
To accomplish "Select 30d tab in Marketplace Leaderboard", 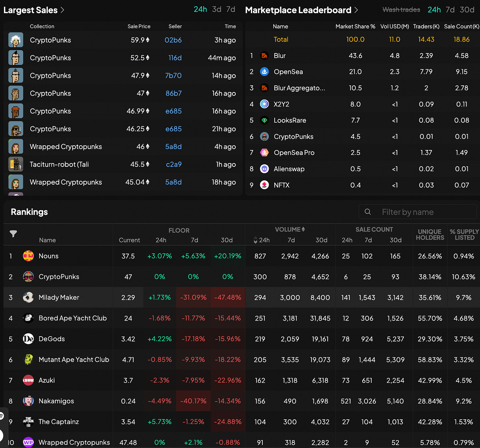I will 467,10.
